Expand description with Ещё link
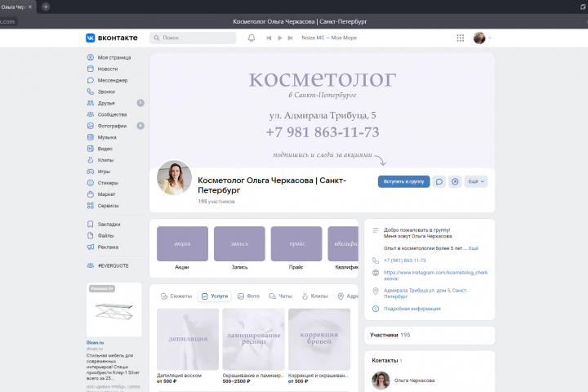The image size is (588, 392). pos(473,248)
